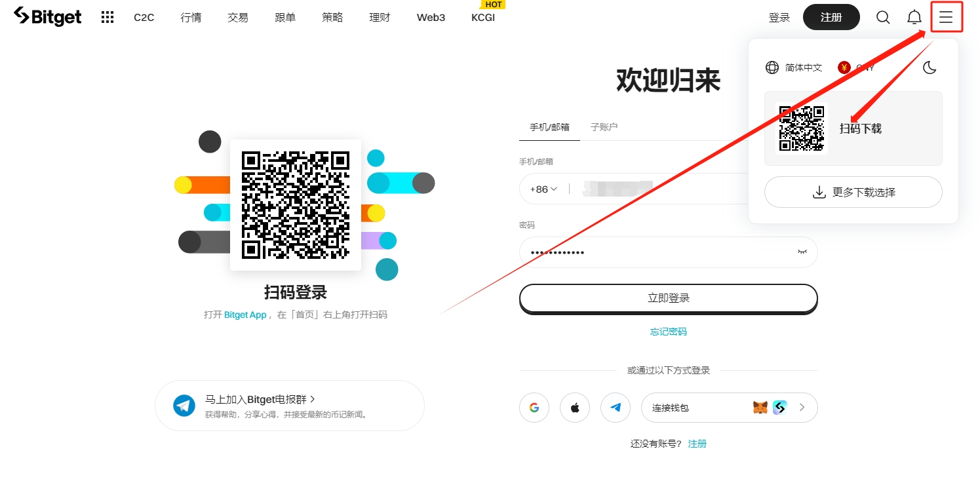The image size is (980, 498).
Task: Click the MetaMask fox wallet icon
Action: (x=760, y=408)
